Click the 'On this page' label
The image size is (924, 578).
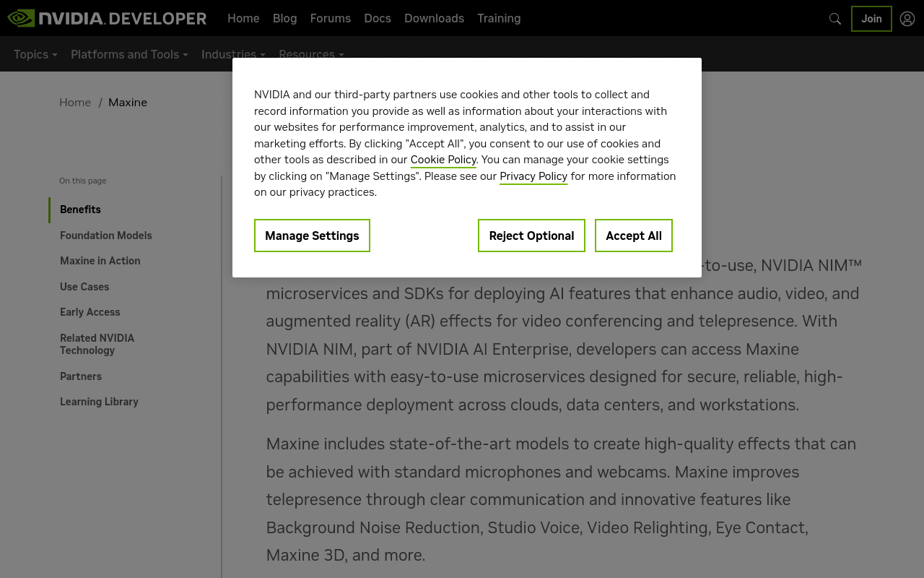point(83,181)
